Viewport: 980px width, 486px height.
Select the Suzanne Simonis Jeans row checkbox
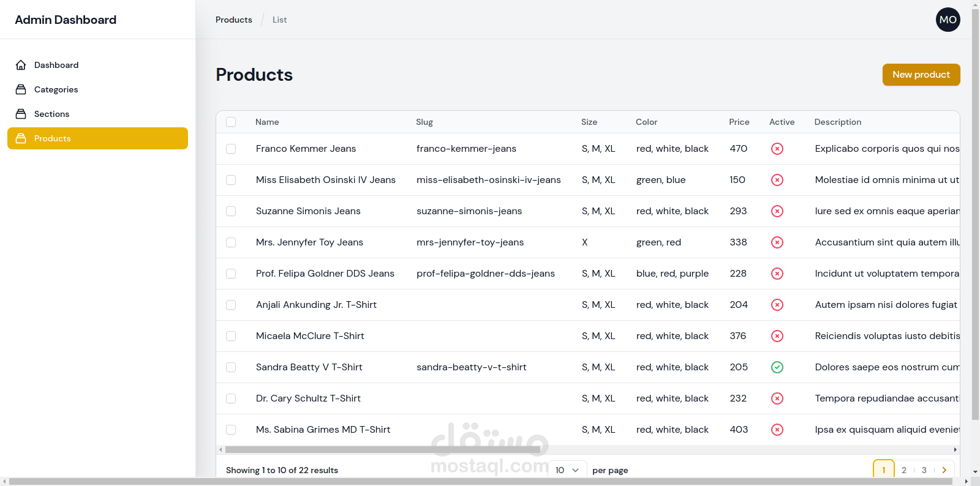point(231,211)
